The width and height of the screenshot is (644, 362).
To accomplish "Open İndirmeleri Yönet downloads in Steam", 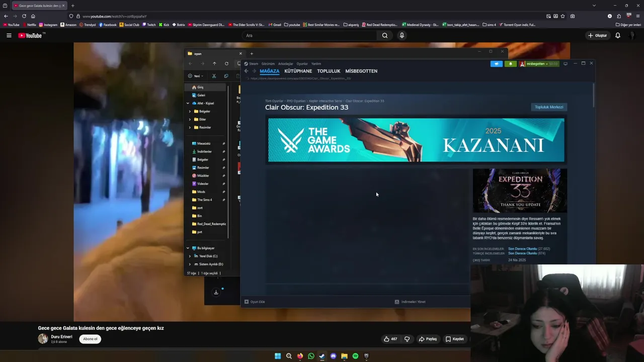I will pyautogui.click(x=410, y=302).
